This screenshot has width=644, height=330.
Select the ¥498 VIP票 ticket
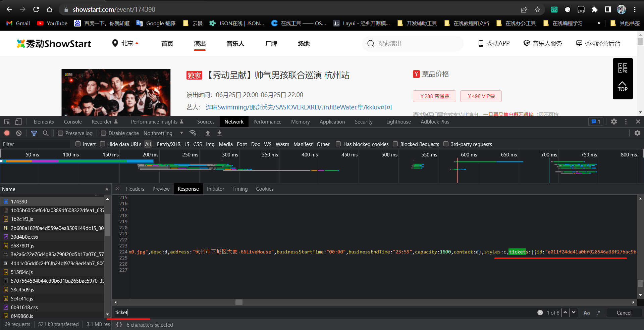click(481, 96)
